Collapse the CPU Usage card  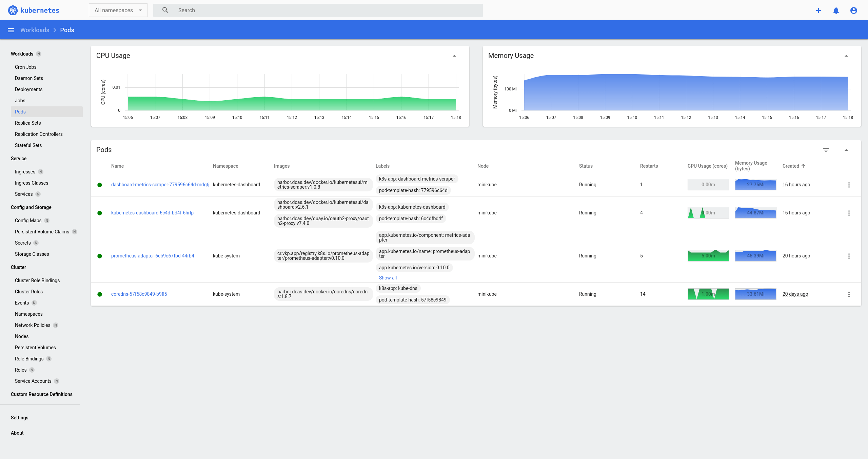pyautogui.click(x=454, y=55)
